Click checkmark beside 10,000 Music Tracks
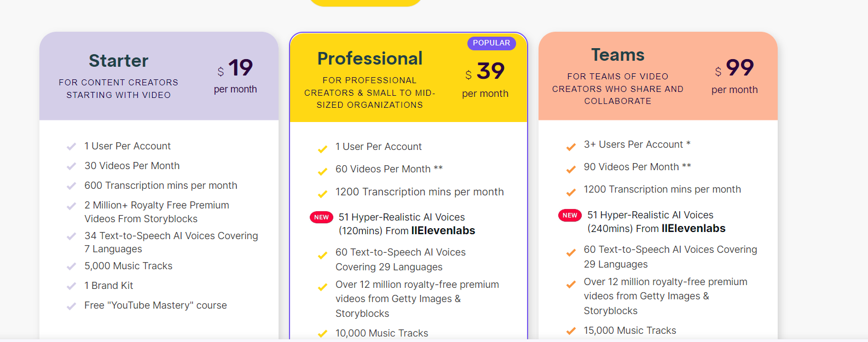The height and width of the screenshot is (342, 868). click(322, 334)
